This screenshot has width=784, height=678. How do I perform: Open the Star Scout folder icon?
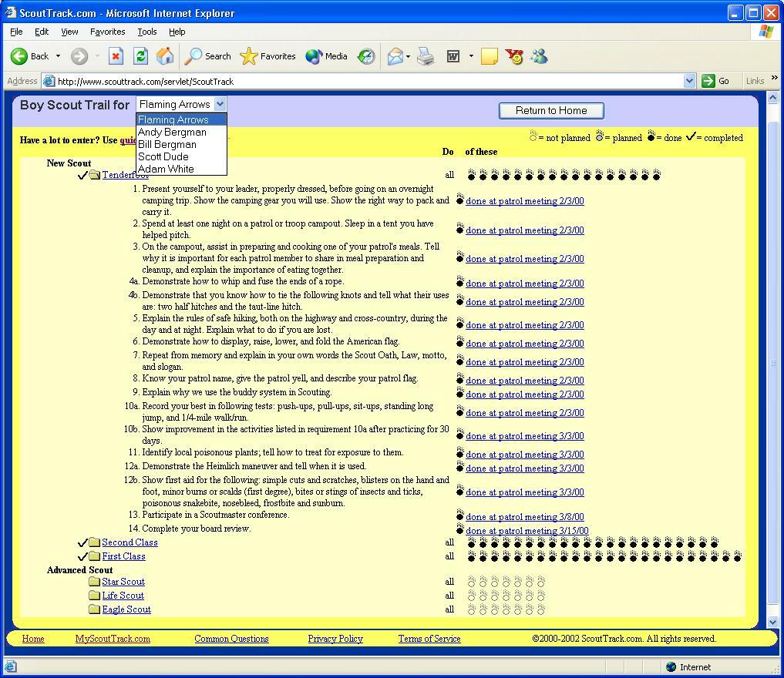95,582
